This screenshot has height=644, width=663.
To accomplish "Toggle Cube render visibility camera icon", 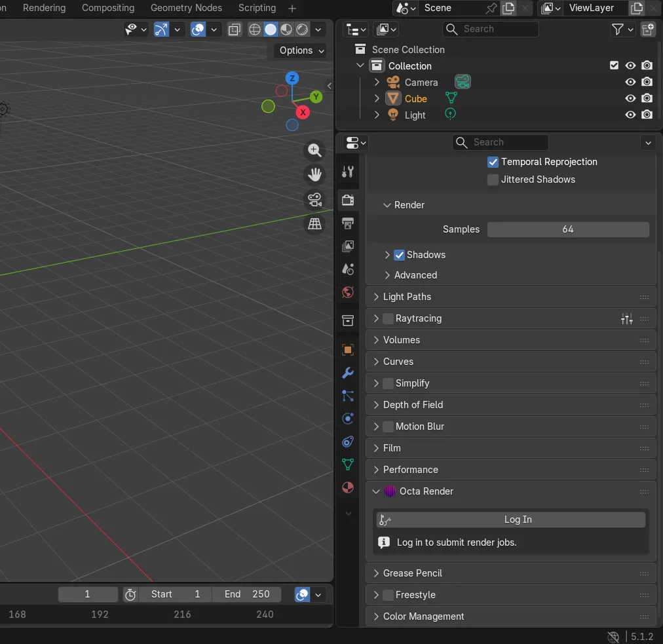I will (647, 98).
